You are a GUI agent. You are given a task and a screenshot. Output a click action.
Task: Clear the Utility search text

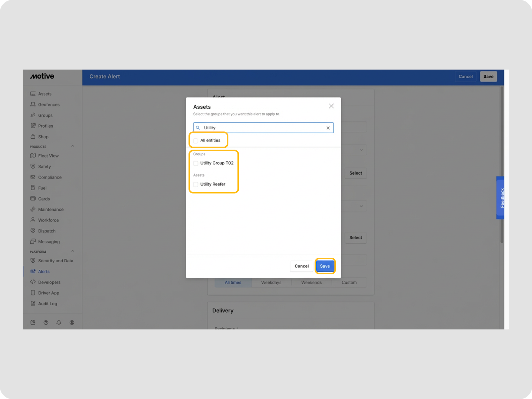tap(328, 128)
